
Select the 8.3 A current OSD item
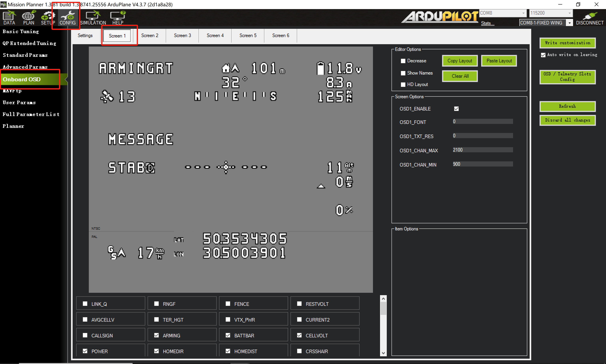[x=339, y=83]
